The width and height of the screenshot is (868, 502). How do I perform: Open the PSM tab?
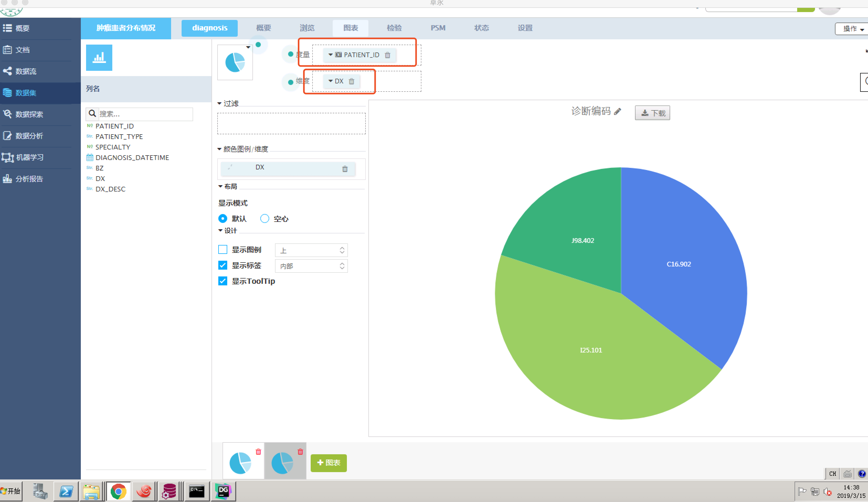(x=438, y=28)
